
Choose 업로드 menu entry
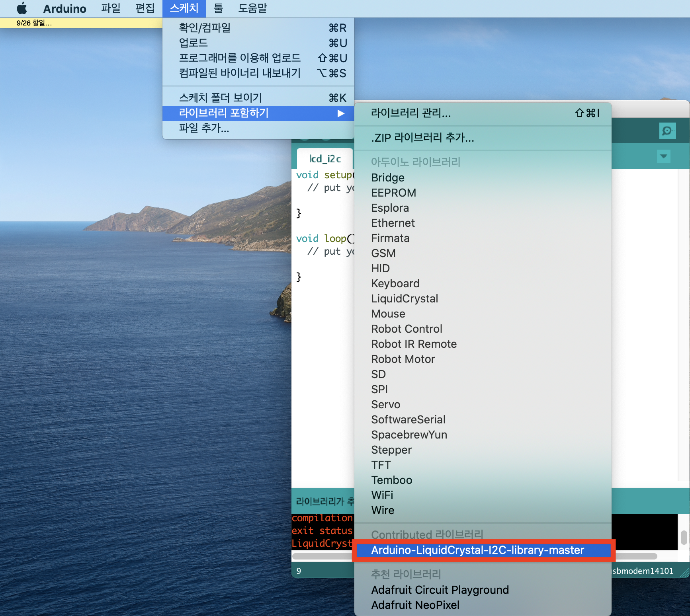point(258,43)
